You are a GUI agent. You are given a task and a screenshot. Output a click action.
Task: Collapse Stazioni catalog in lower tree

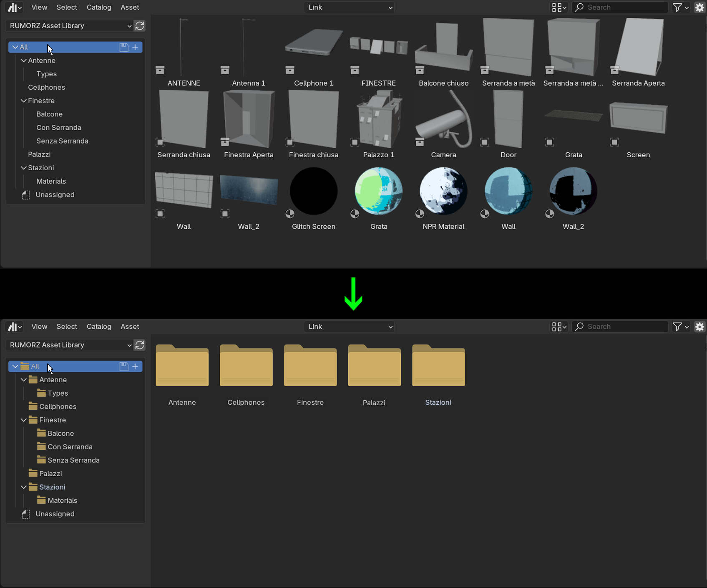pyautogui.click(x=23, y=487)
